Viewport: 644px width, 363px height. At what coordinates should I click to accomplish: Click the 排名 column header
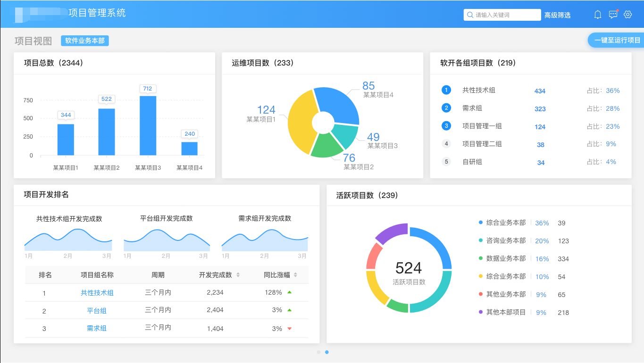45,275
